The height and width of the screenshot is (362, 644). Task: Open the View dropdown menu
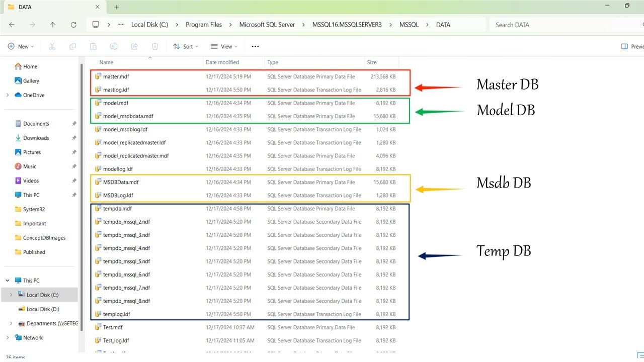coord(224,46)
